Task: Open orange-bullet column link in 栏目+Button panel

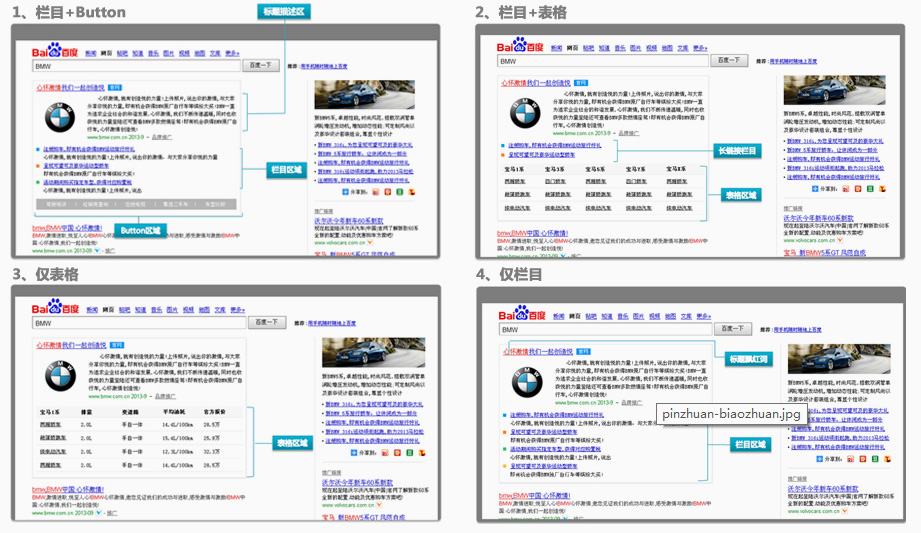Action: (x=76, y=166)
